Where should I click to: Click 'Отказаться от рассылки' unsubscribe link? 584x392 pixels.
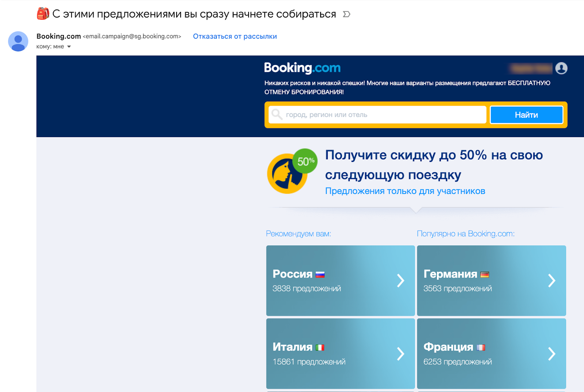(235, 36)
